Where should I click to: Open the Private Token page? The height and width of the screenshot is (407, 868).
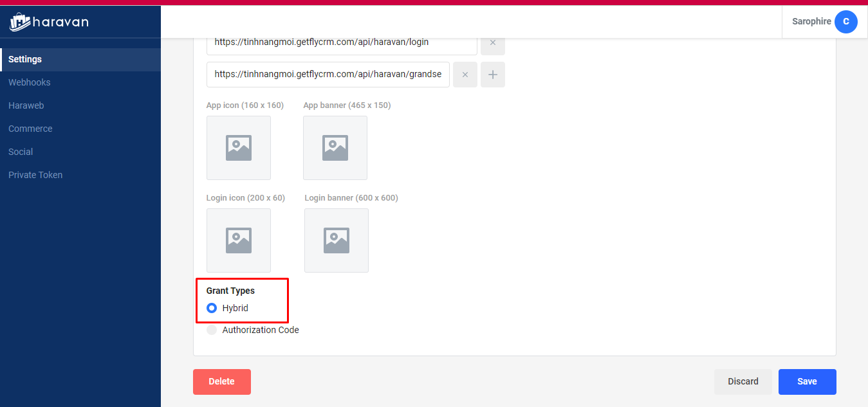35,175
